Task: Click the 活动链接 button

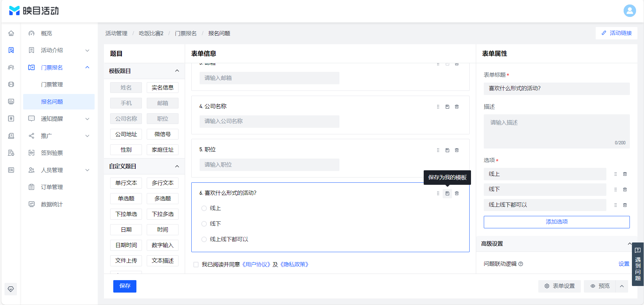Action: pyautogui.click(x=616, y=33)
